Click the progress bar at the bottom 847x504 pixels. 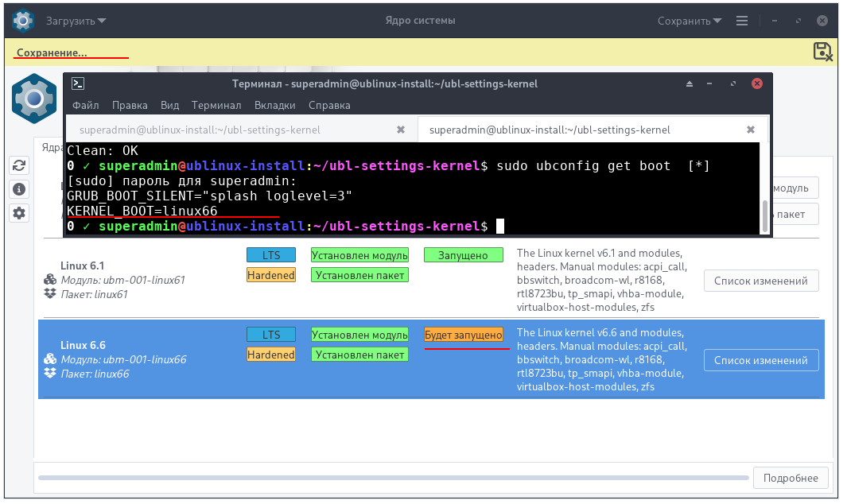(x=393, y=478)
